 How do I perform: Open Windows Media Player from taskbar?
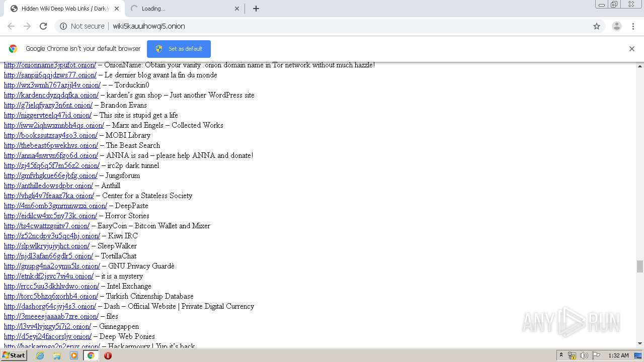(74, 355)
